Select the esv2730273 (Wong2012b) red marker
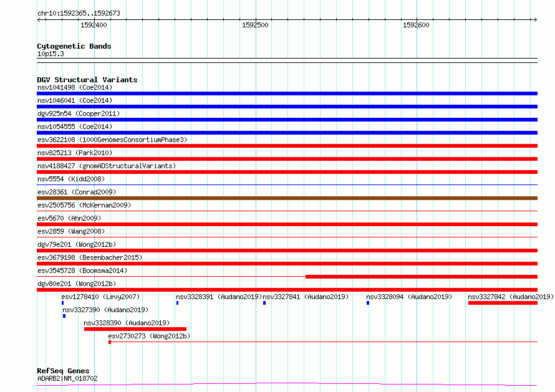The width and height of the screenshot is (555, 392). coord(110,342)
